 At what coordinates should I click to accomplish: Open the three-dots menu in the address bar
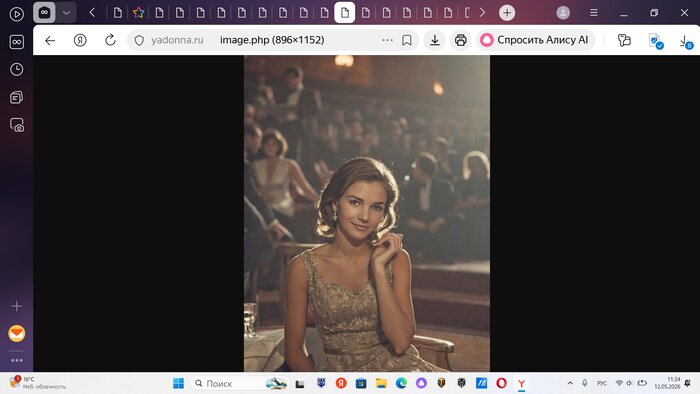tap(387, 40)
